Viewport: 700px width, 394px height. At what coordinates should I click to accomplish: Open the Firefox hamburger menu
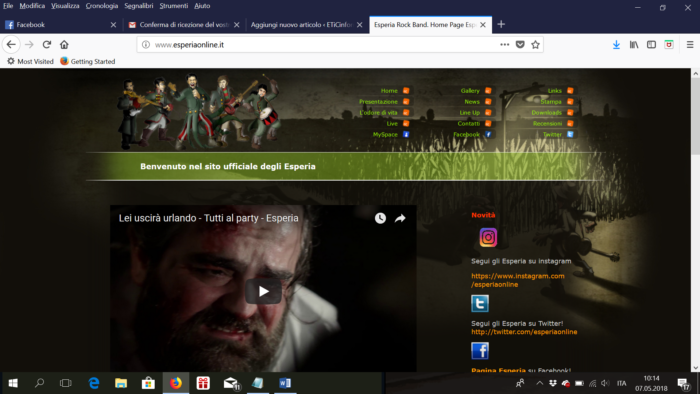tap(690, 45)
